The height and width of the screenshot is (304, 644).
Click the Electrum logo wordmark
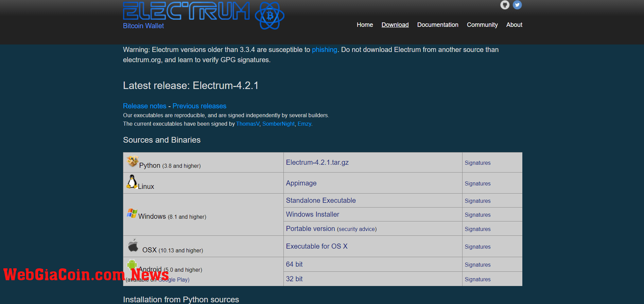[x=186, y=11]
